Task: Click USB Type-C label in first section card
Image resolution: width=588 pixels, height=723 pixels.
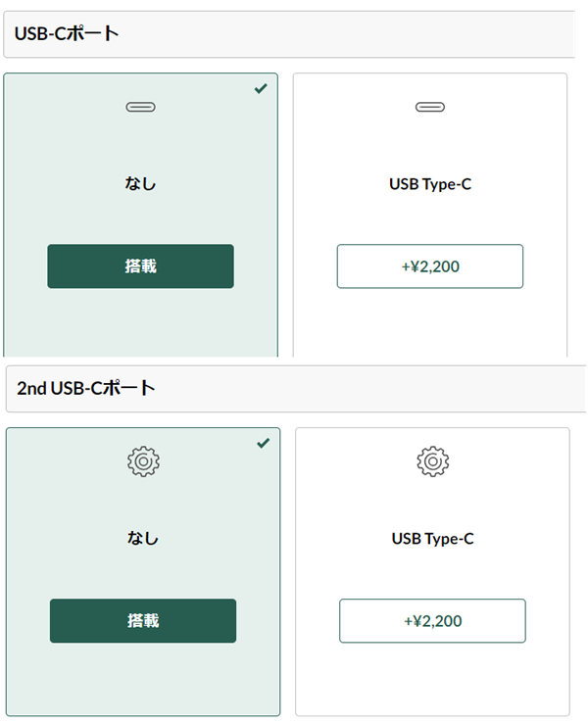Action: (x=430, y=184)
